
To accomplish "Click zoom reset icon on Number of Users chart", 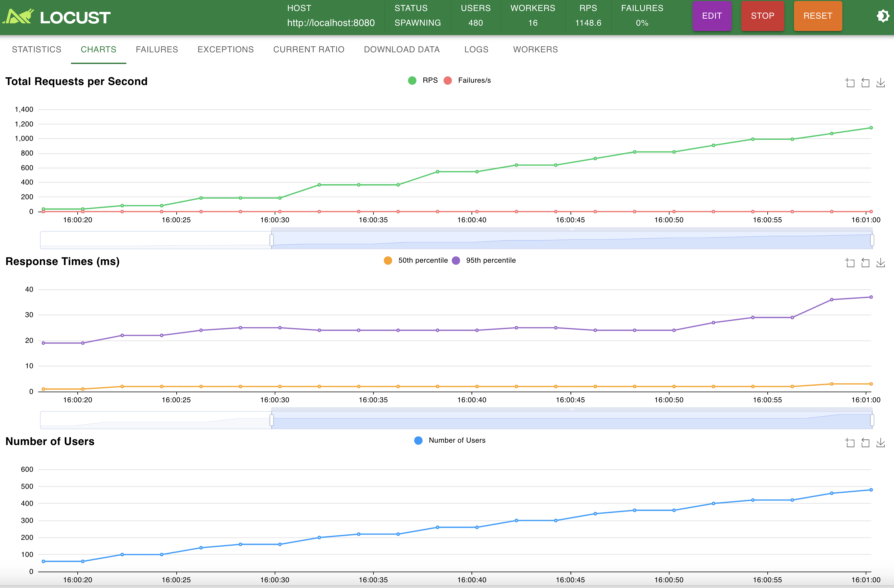I will point(865,443).
